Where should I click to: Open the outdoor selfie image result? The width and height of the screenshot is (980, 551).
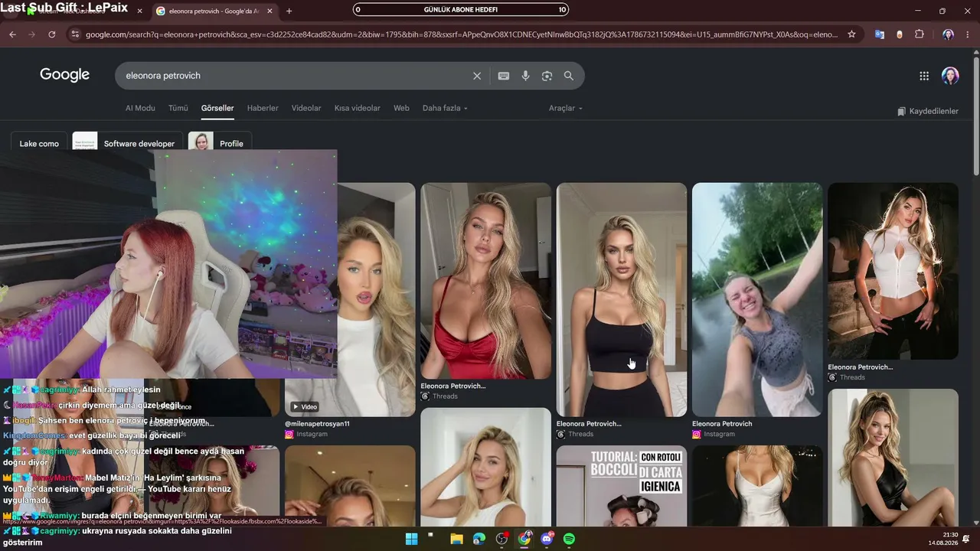click(757, 299)
